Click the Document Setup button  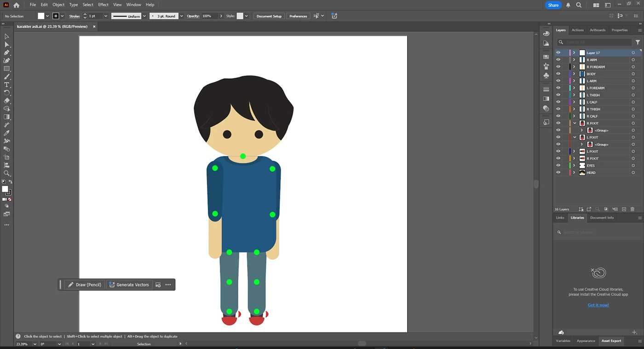pyautogui.click(x=269, y=16)
